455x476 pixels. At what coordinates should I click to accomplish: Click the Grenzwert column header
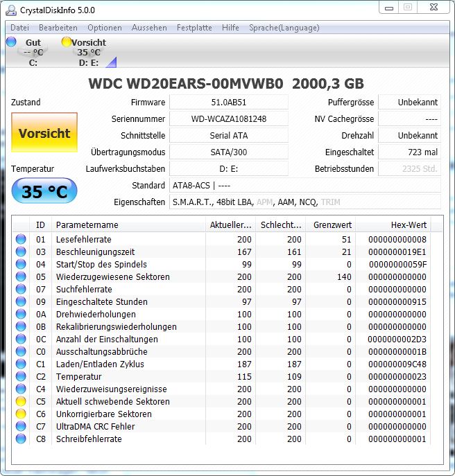pos(331,225)
